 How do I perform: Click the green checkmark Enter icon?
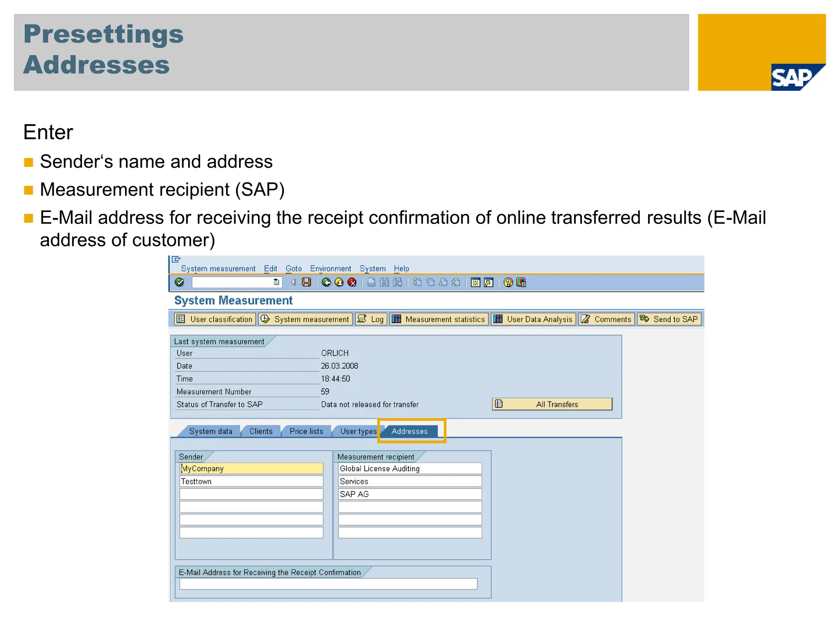tap(179, 282)
